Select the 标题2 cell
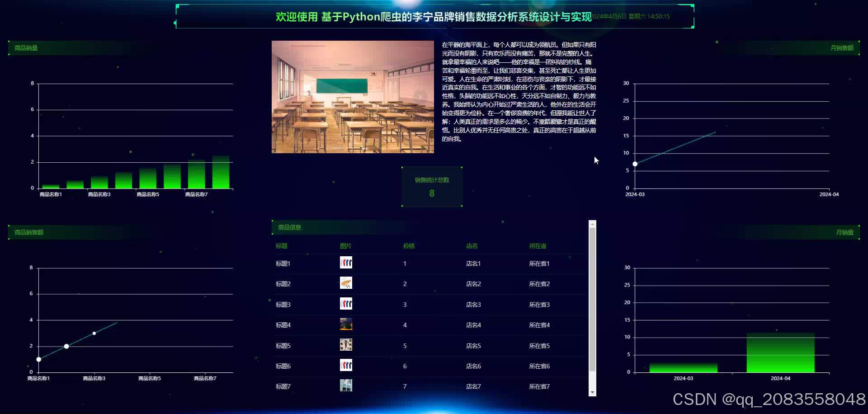The height and width of the screenshot is (414, 868). tap(283, 284)
